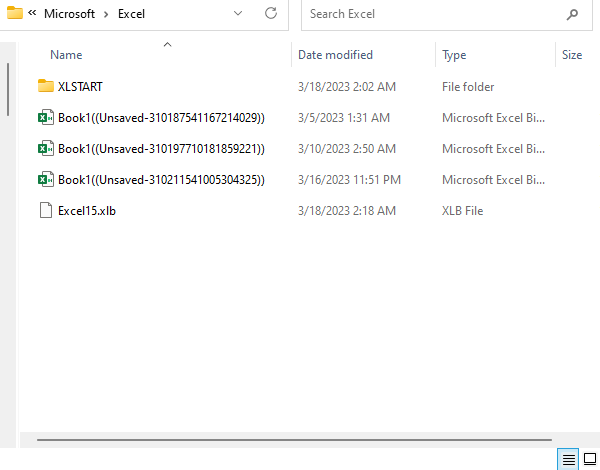Viewport: 600px width, 470px height.
Task: Open address bar previous locations dropdown
Action: point(238,13)
